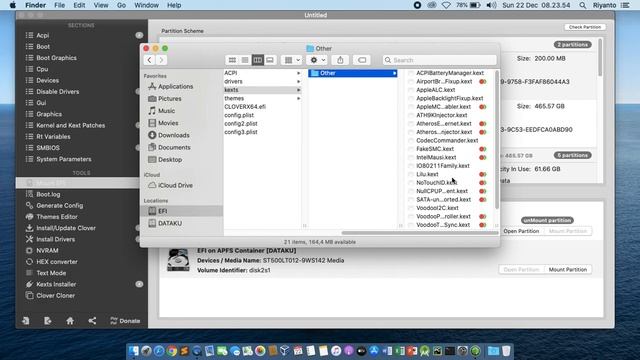Click the Finder Search field
640x360 pixels.
tap(440, 60)
